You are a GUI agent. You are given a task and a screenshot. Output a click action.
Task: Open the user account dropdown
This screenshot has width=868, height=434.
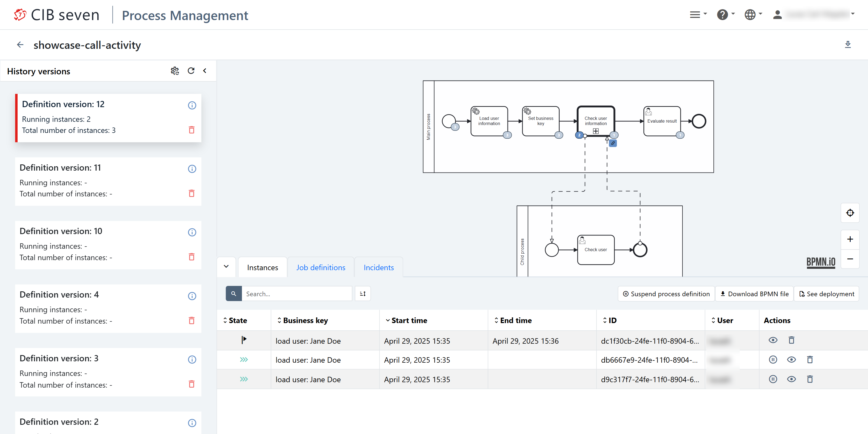(x=813, y=14)
